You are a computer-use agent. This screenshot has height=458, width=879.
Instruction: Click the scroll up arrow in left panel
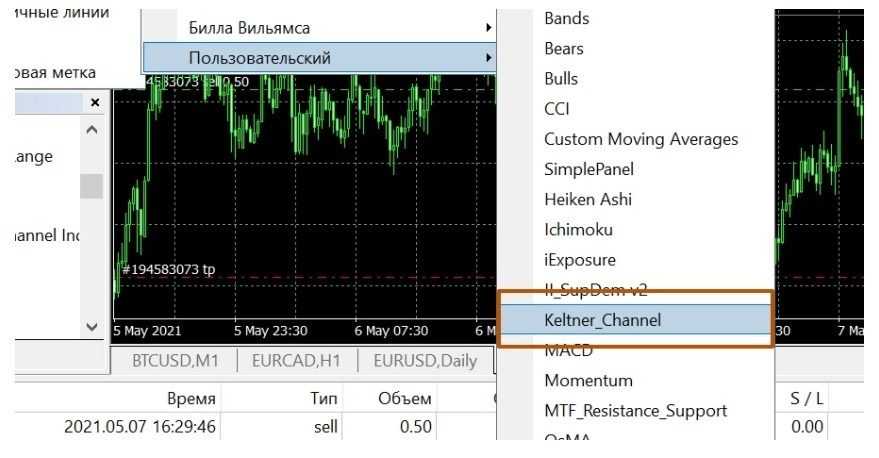92,131
